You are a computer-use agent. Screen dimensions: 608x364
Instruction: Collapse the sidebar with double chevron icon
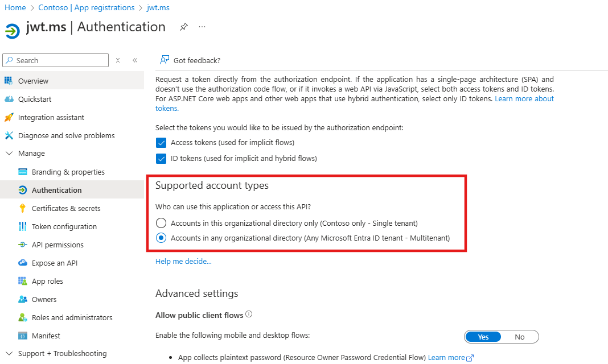click(135, 60)
